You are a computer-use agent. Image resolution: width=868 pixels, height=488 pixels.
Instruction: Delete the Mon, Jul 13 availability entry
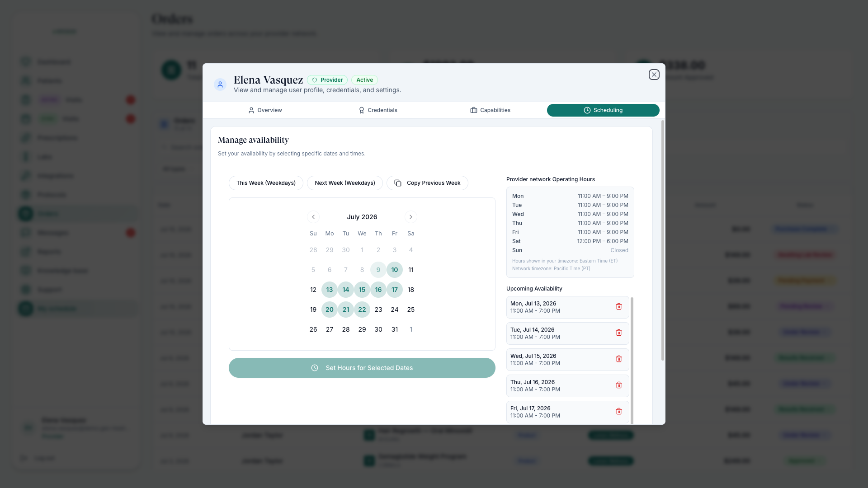[619, 307]
